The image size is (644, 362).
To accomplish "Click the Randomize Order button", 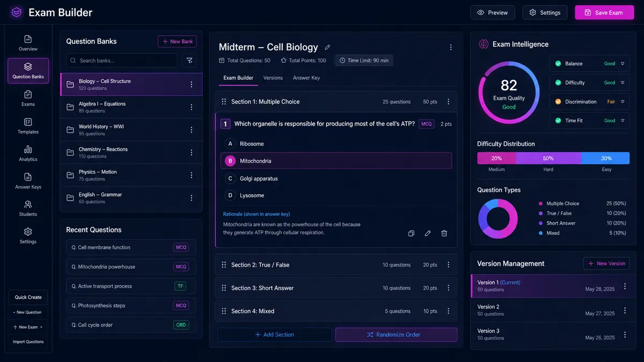I will 397,335.
